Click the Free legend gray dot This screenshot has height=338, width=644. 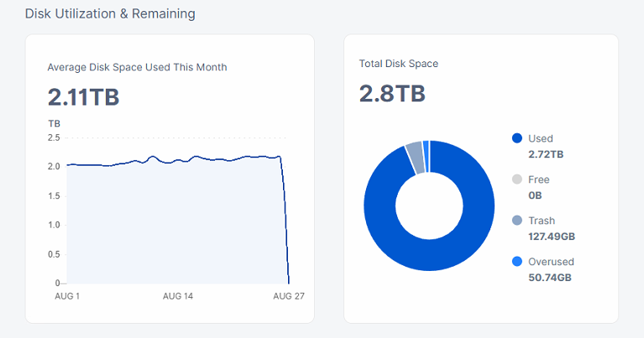(x=517, y=179)
